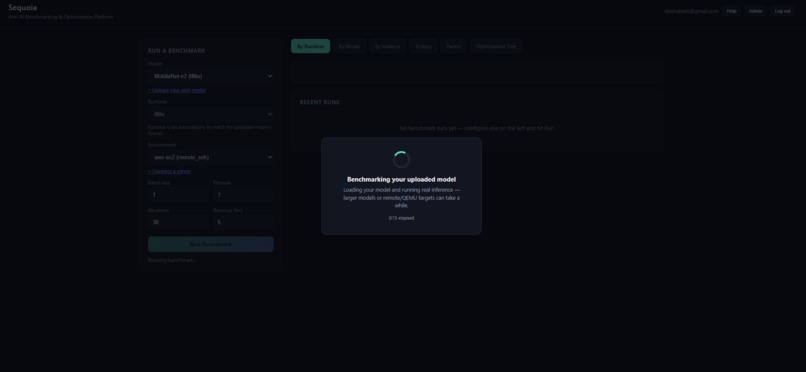Image resolution: width=806 pixels, height=372 pixels.
Task: Open the Help page
Action: 731,11
